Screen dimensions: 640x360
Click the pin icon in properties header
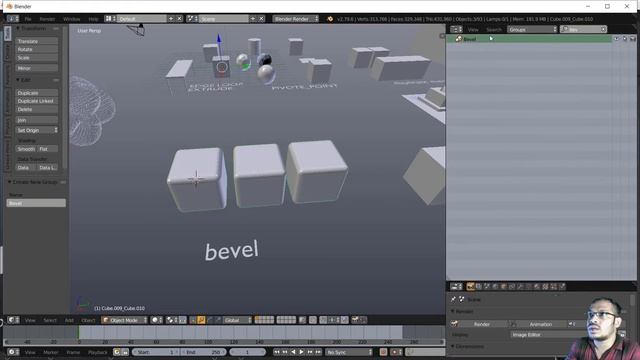[x=453, y=299]
